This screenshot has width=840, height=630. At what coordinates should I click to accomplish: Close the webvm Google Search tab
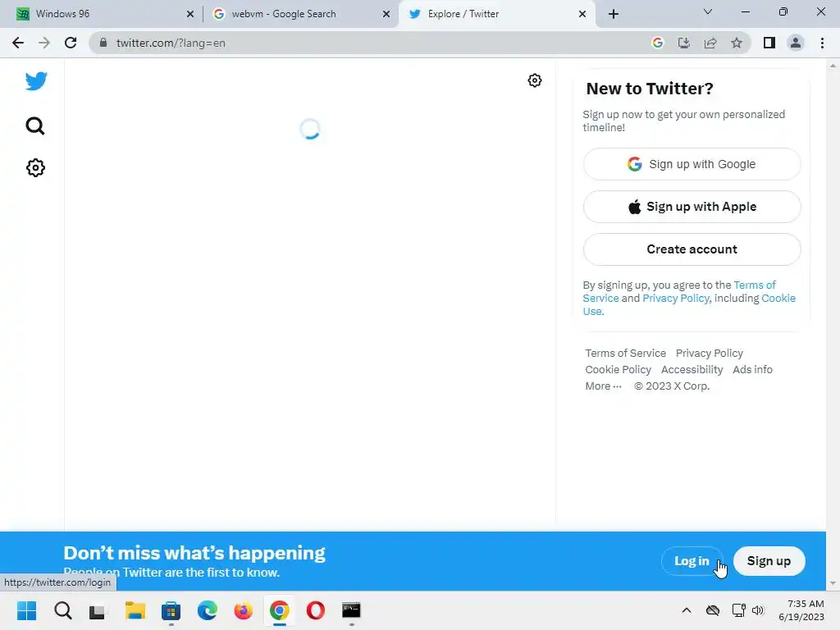(x=386, y=14)
